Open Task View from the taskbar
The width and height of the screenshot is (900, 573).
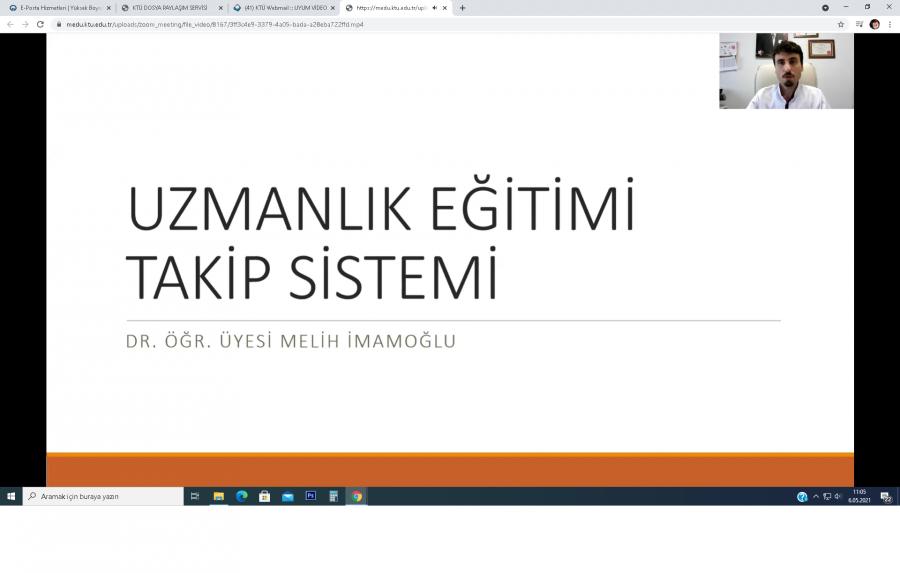point(195,496)
